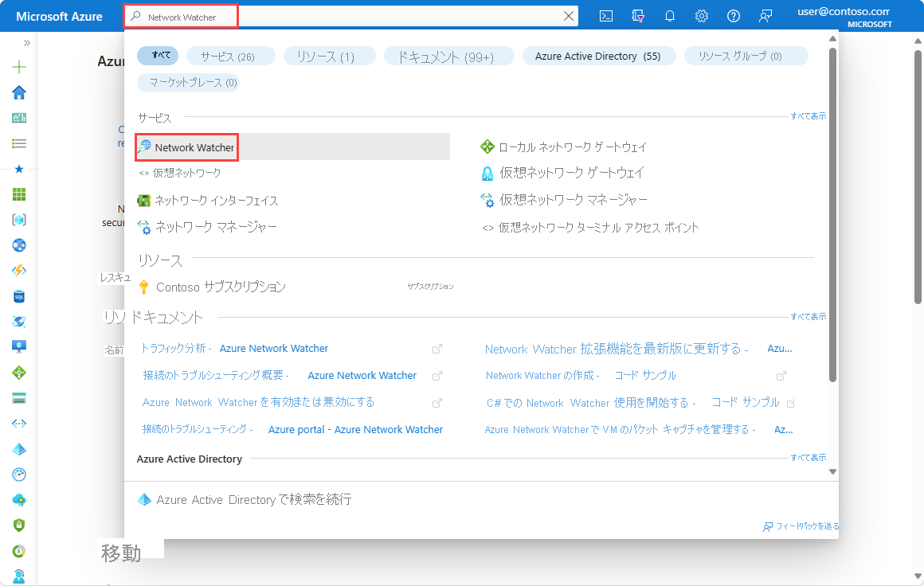Open the Dashboard icon in the sidebar
This screenshot has height=586, width=924.
(x=19, y=118)
